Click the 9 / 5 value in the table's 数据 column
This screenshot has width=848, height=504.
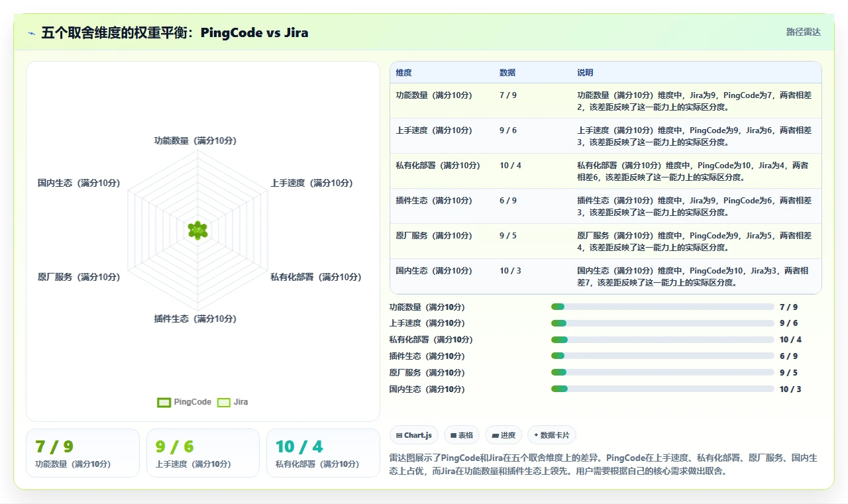(508, 236)
